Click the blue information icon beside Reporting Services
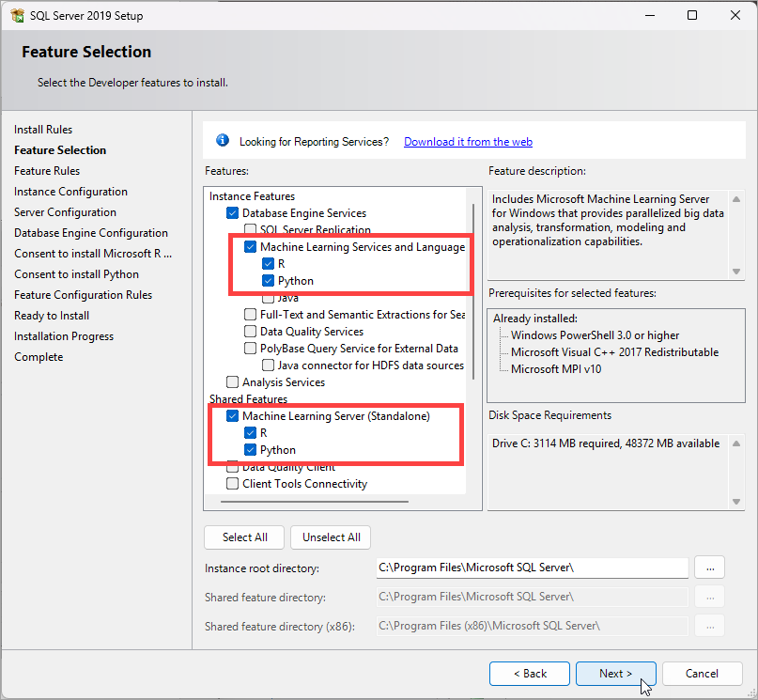Viewport: 758px width, 700px height. coord(223,140)
